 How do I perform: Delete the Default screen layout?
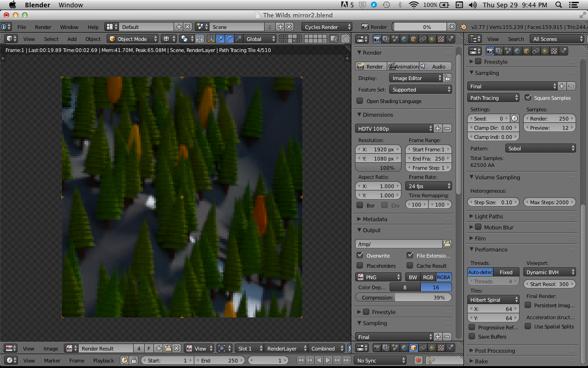click(x=188, y=27)
